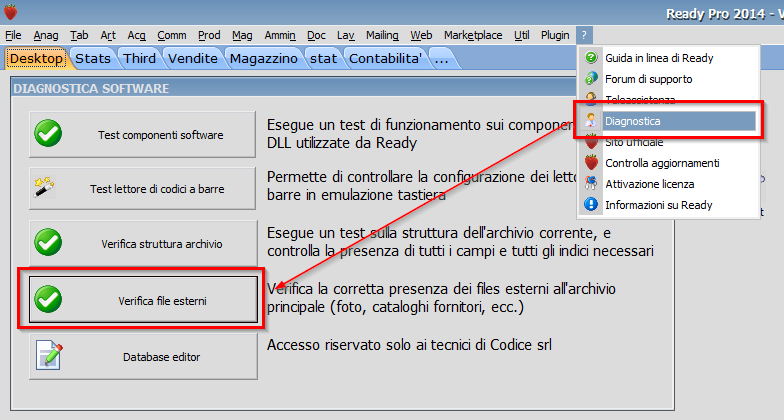The image size is (784, 420).
Task: Open the question mark help menu
Action: coord(585,35)
